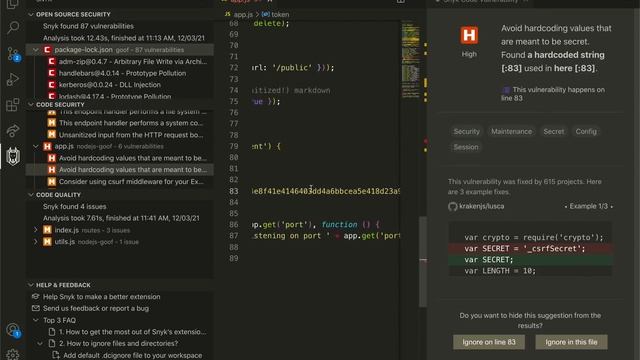Select the Secret tag
Image resolution: width=640 pixels, height=360 pixels.
point(553,131)
